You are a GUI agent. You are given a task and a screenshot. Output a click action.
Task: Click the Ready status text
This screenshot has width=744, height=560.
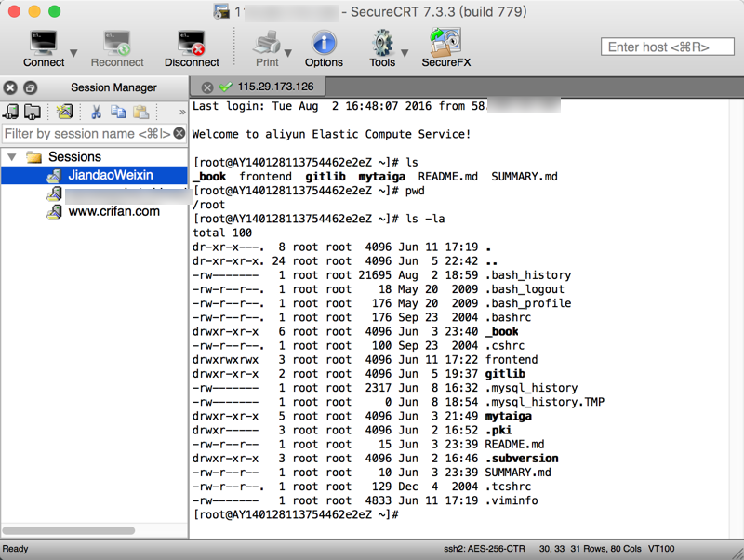click(x=15, y=549)
